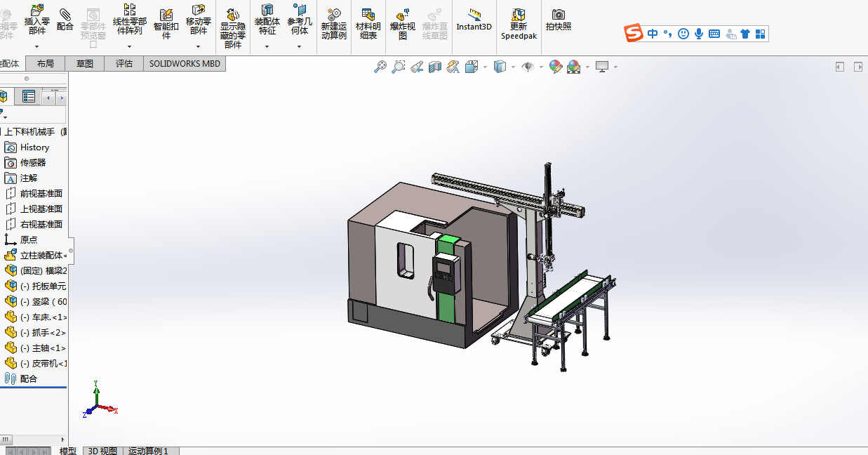Expand the View Orientation dropdown arrow
This screenshot has height=455, width=868.
484,67
